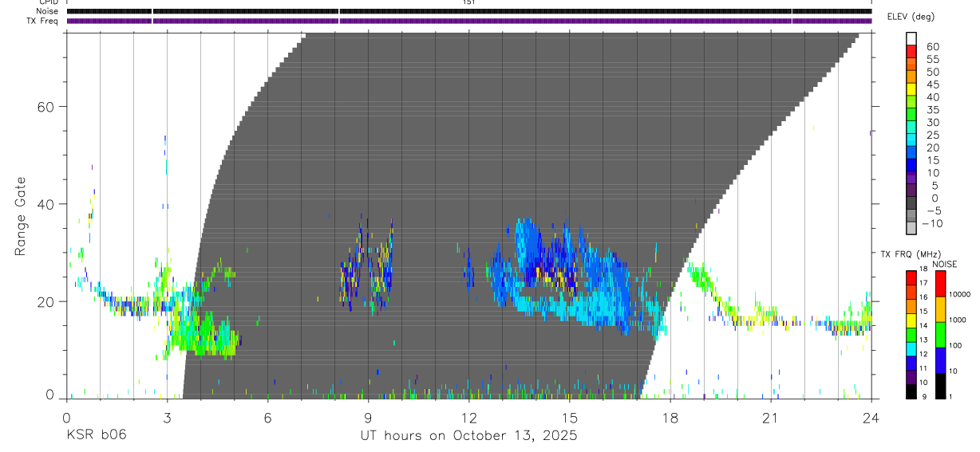The image size is (980, 452).
Task: Select the cyan segment of the TX FRQ colorbar
Action: coord(911,348)
